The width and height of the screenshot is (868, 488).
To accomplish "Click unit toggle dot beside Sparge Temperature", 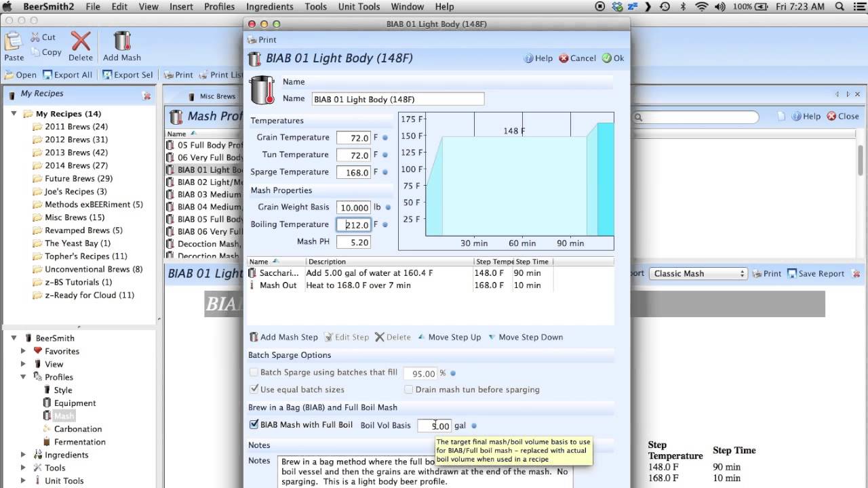I will click(385, 172).
